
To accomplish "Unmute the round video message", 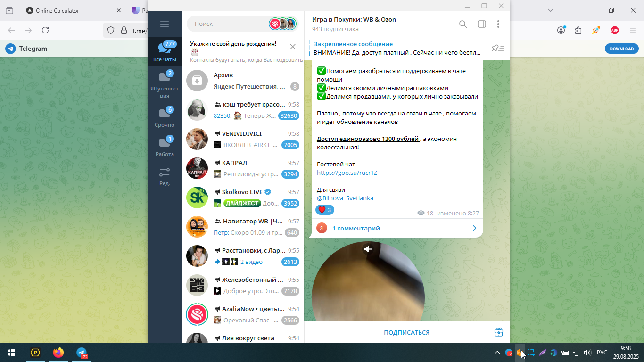I will point(368,249).
